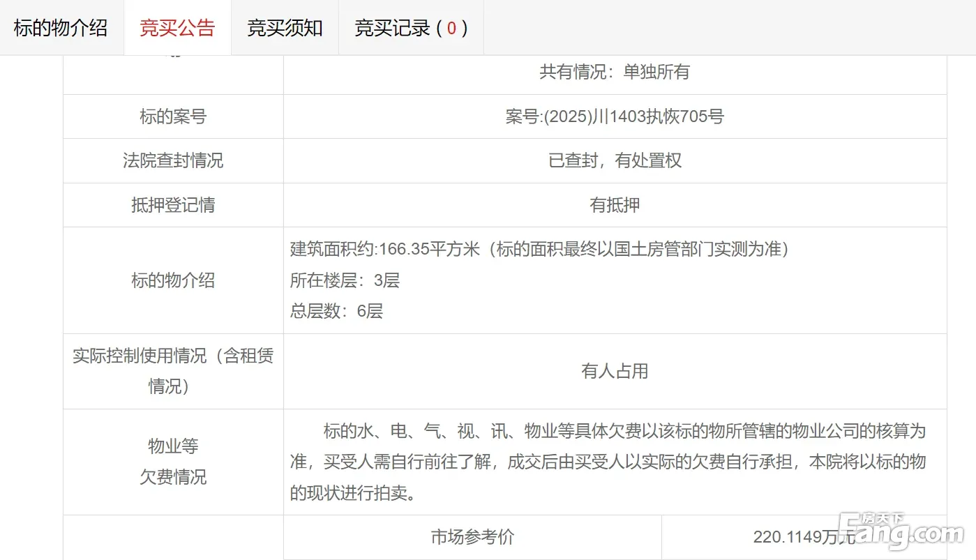Click the 法院查封情况 row label

(173, 160)
